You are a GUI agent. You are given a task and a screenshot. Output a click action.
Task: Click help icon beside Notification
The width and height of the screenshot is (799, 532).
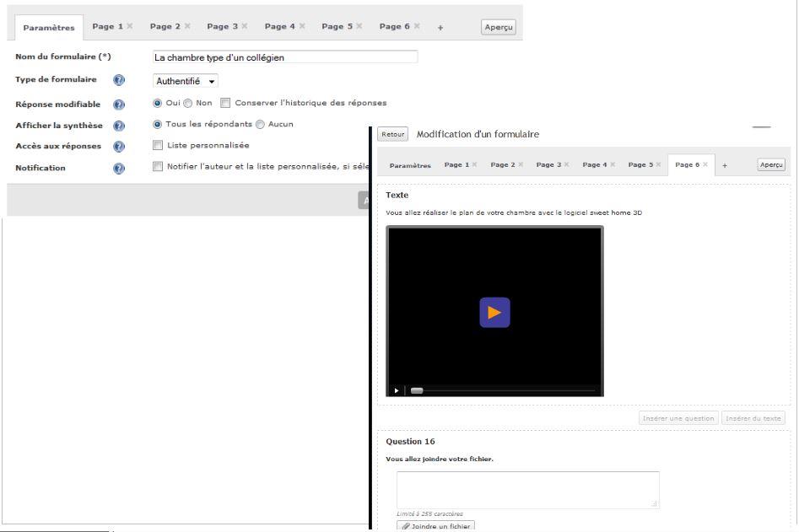click(x=119, y=168)
